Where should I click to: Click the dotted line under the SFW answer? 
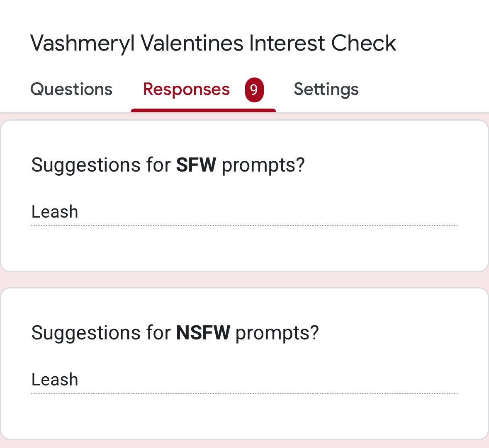pos(245,226)
